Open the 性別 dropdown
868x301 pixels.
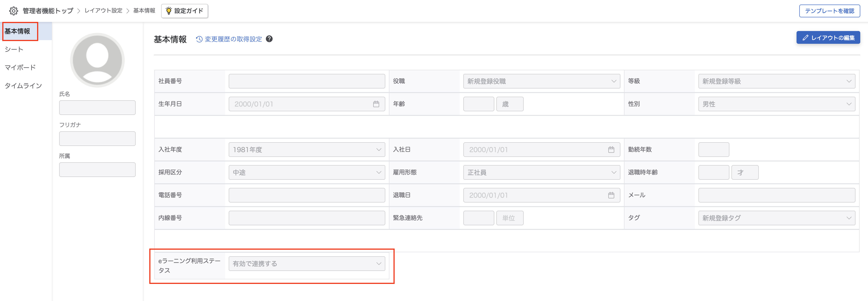(x=777, y=104)
